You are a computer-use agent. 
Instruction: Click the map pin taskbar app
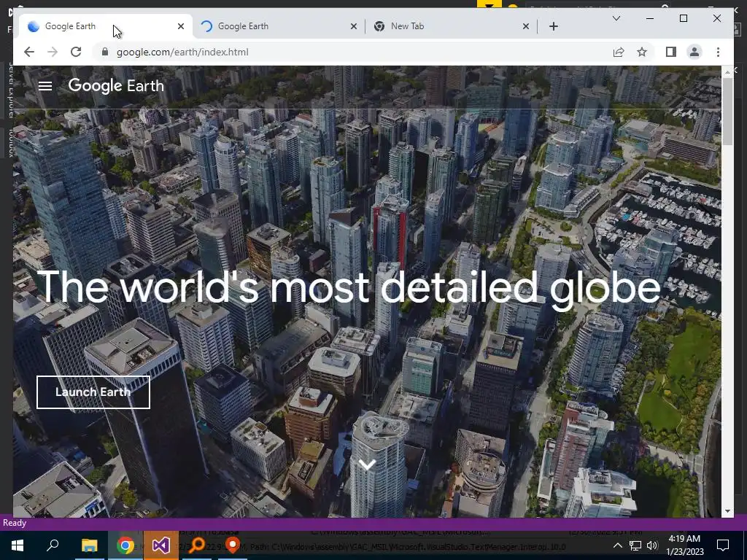[233, 545]
